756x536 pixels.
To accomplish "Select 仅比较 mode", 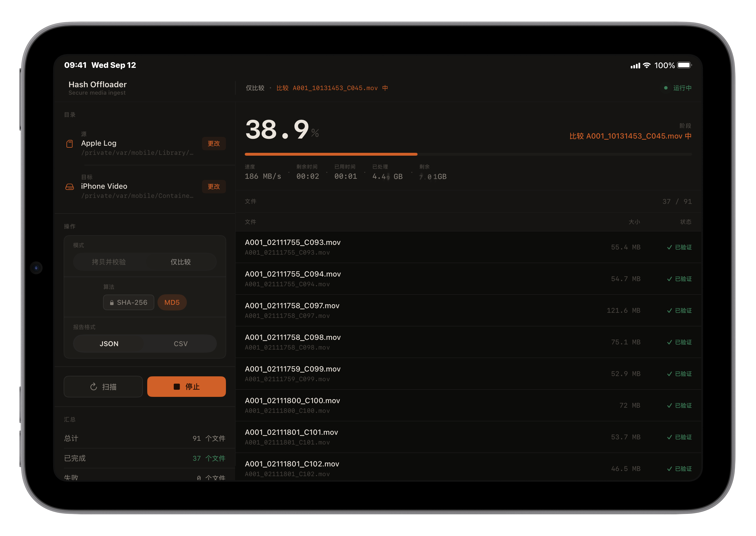I will pos(180,262).
